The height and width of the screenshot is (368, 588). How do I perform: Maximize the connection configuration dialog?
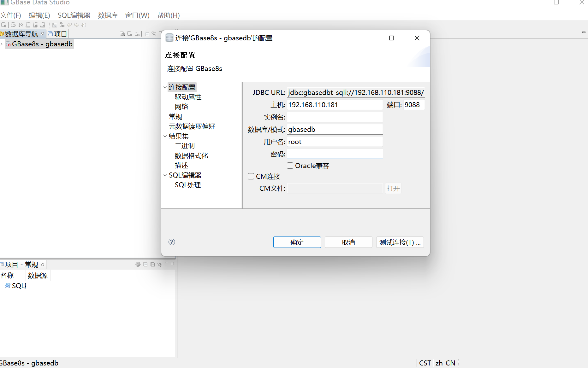(391, 38)
